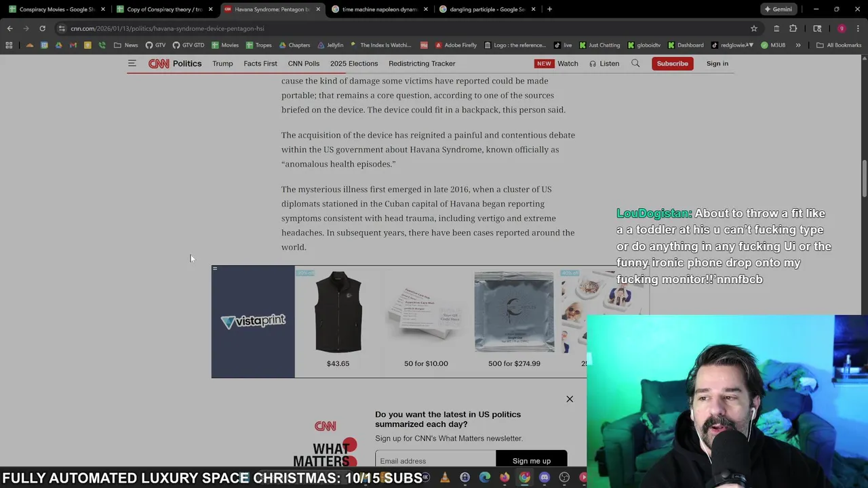Open the Gemini button in Chrome
Image resolution: width=868 pixels, height=488 pixels.
[778, 9]
